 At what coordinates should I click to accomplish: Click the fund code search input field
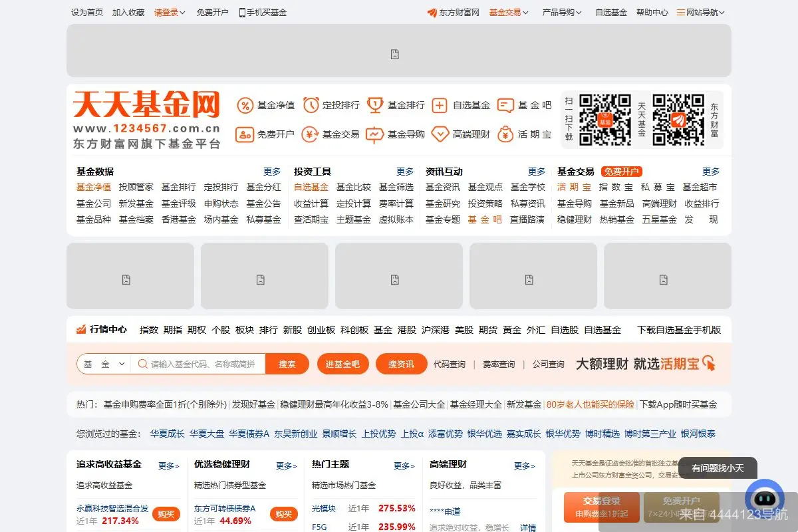coord(199,364)
